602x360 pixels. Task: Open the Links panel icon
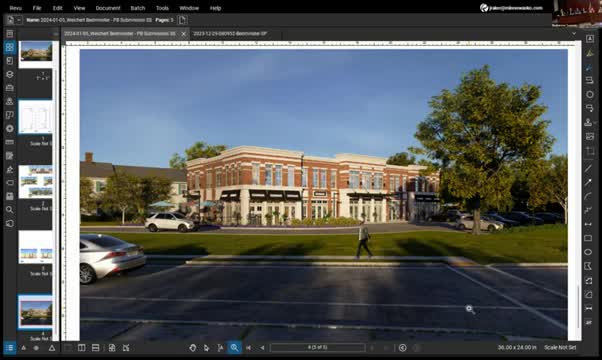10,223
